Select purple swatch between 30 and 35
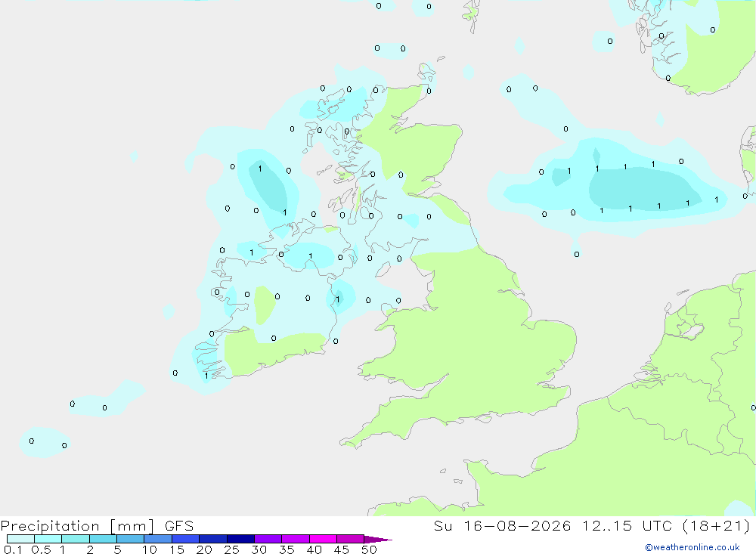 (x=268, y=539)
